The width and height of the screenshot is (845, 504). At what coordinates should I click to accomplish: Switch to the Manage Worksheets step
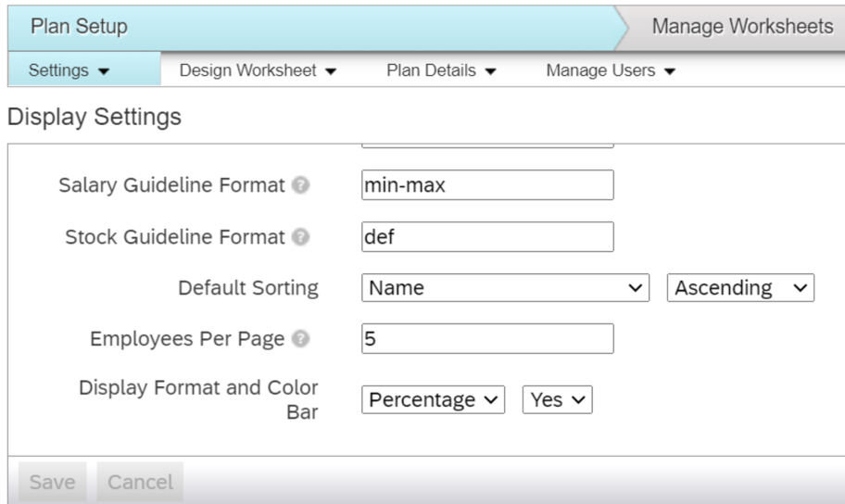click(x=742, y=26)
